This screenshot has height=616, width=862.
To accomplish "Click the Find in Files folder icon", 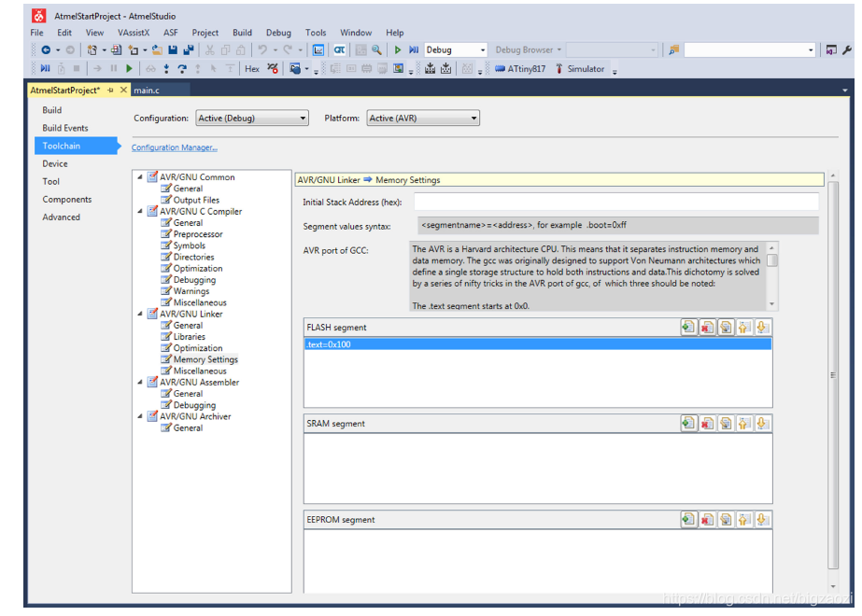I will [673, 50].
